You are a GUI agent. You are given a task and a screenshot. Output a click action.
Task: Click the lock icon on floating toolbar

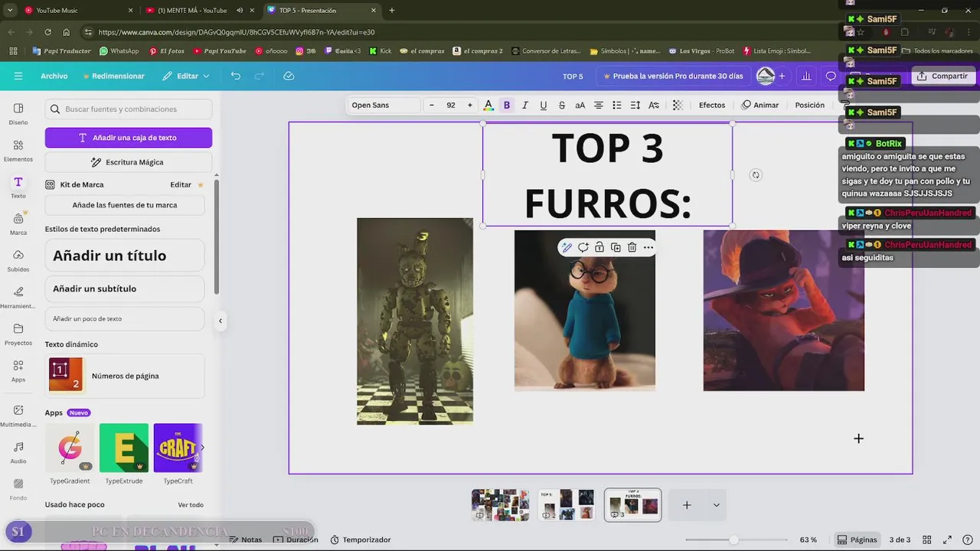[599, 247]
